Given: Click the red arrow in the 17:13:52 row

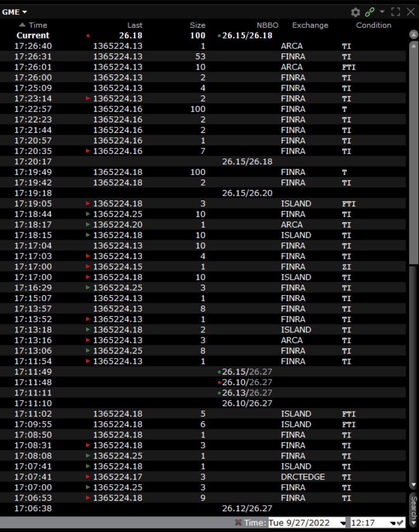Looking at the screenshot, I should pyautogui.click(x=88, y=319).
